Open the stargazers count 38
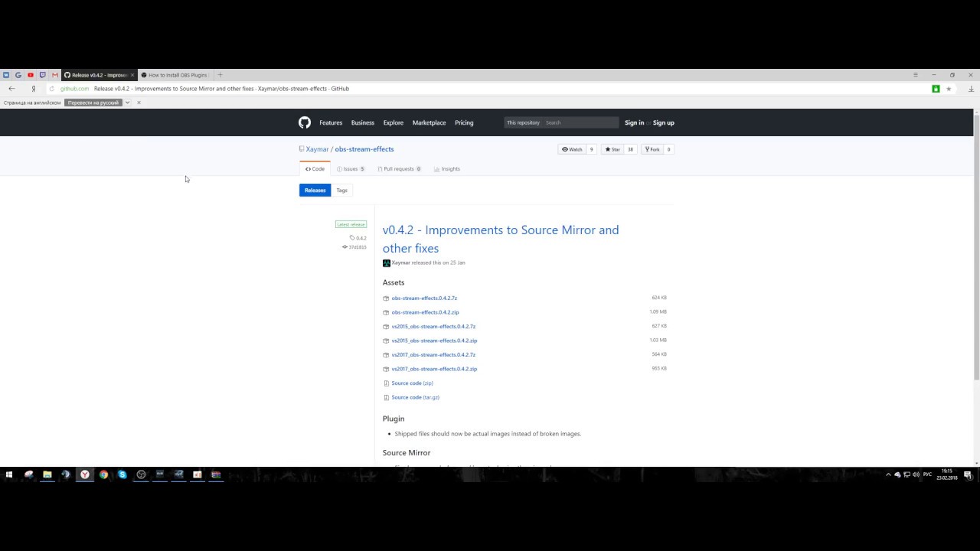Viewport: 980px width, 551px height. pos(631,149)
